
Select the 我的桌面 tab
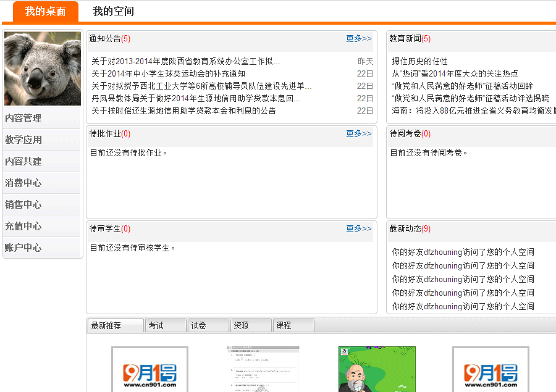tap(46, 12)
